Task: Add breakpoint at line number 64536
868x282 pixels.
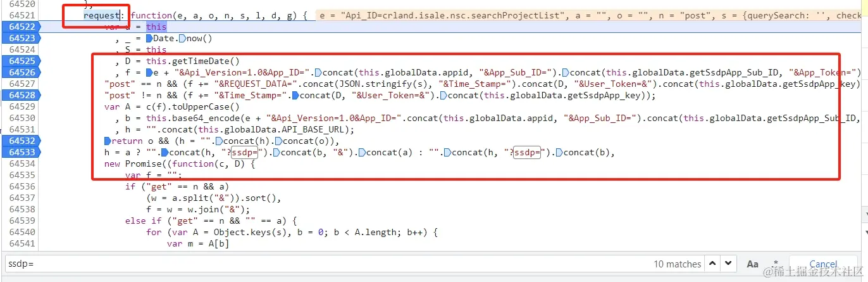Action: click(x=22, y=186)
